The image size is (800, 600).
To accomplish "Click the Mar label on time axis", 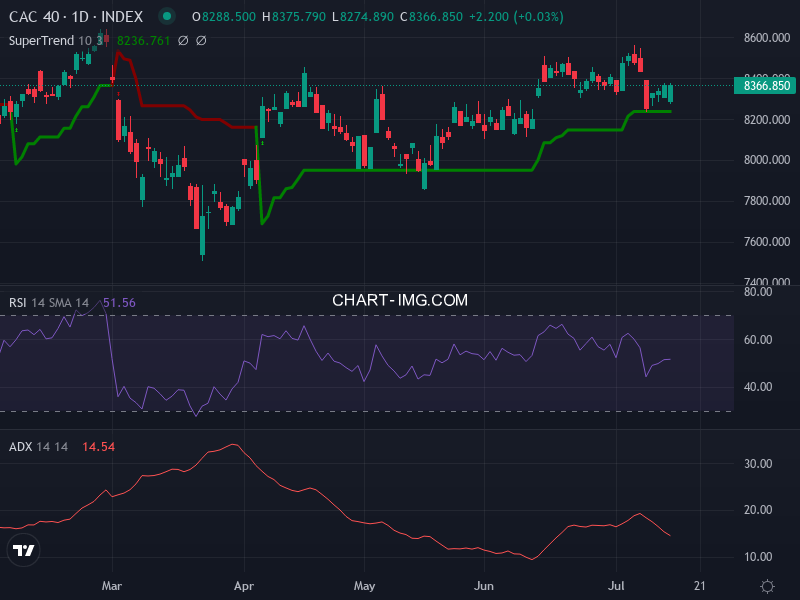I will [112, 586].
